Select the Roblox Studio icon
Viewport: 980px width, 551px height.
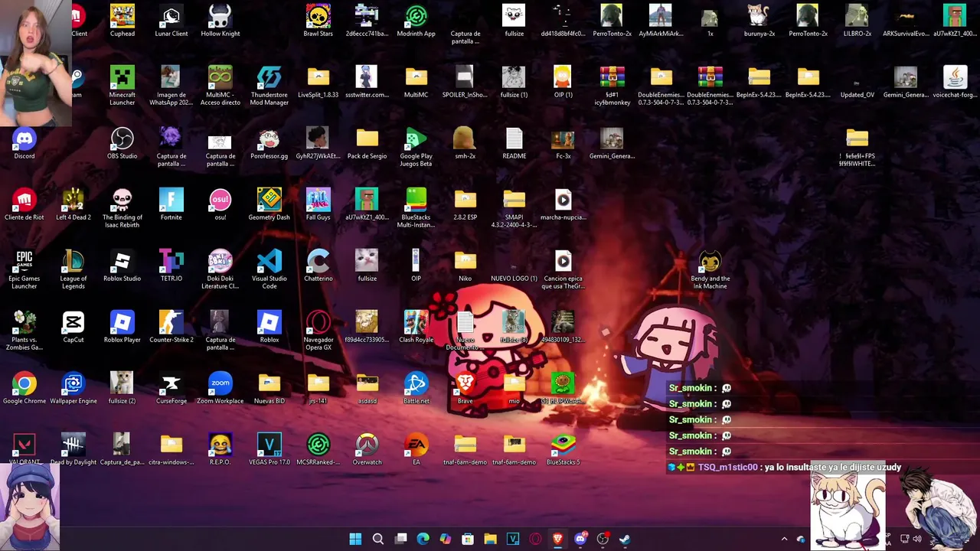(x=122, y=266)
